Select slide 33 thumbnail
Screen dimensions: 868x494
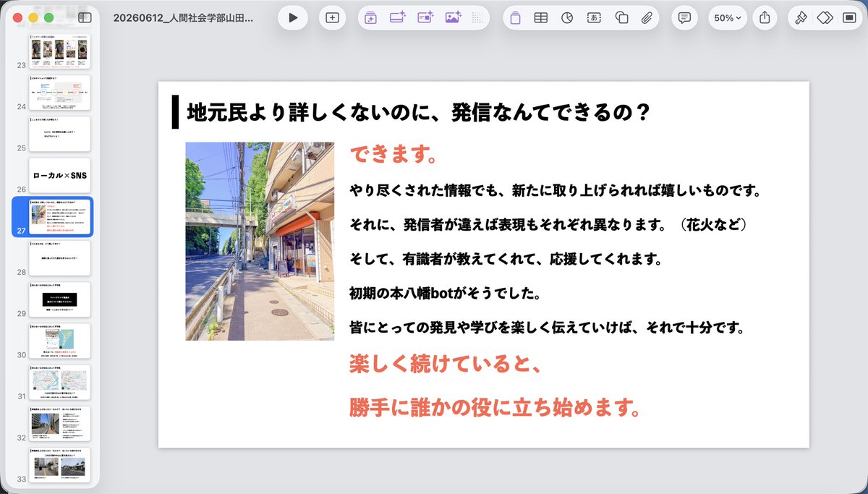point(60,465)
